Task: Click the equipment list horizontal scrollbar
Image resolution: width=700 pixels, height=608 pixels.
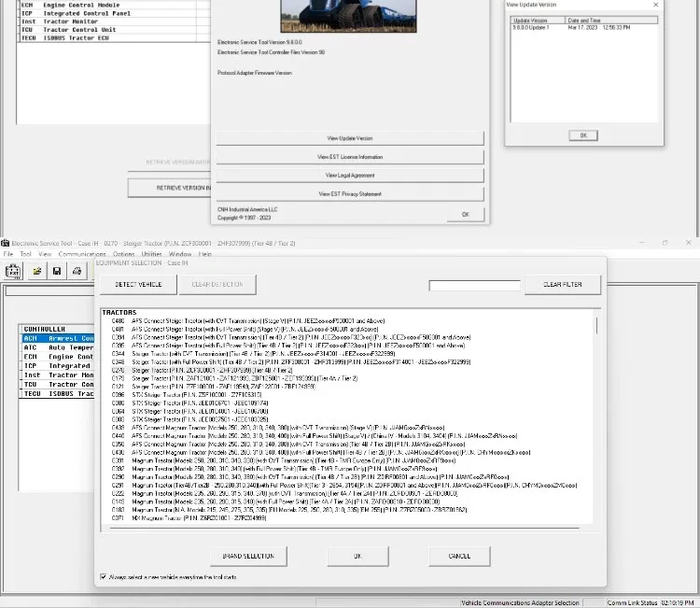Action: [344, 528]
